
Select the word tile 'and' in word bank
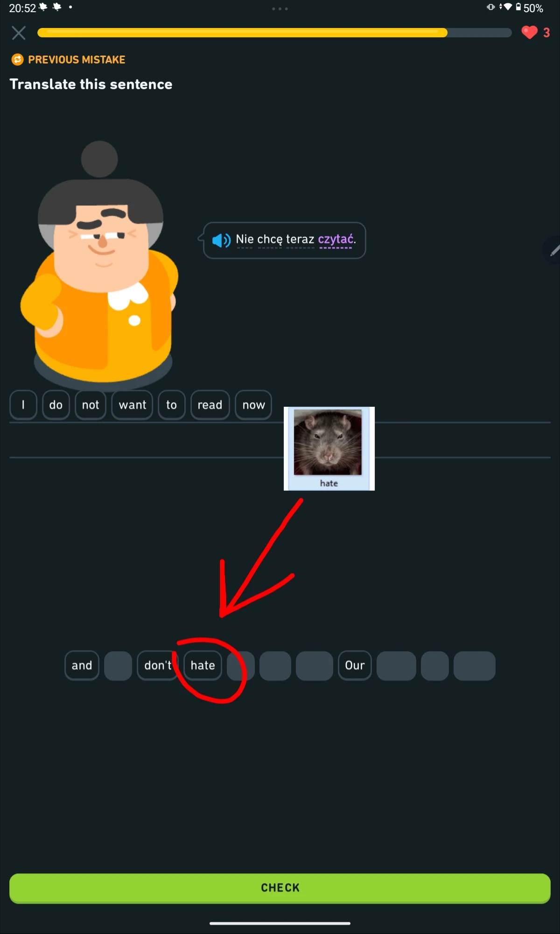[82, 665]
